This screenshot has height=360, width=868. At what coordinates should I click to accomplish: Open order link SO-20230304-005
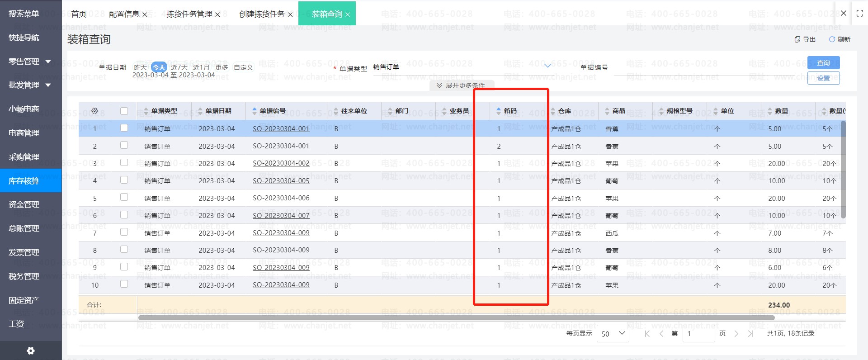[x=281, y=181]
